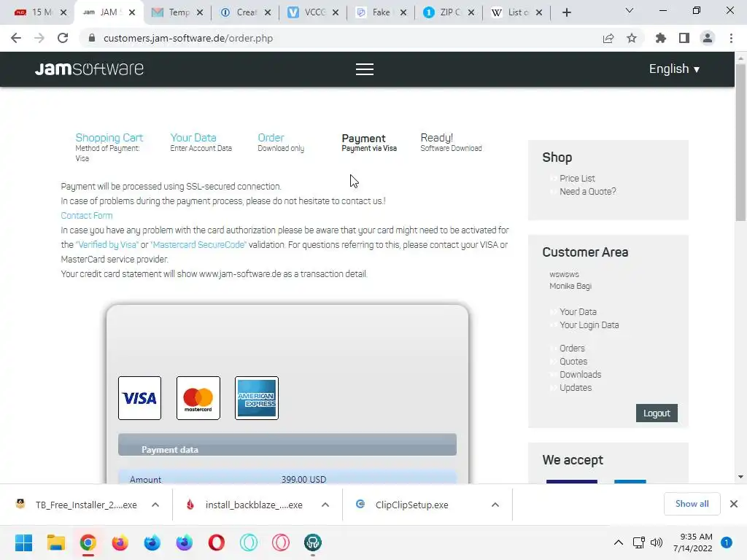Expand options for ClipClipSetup.exe download

[495, 505]
